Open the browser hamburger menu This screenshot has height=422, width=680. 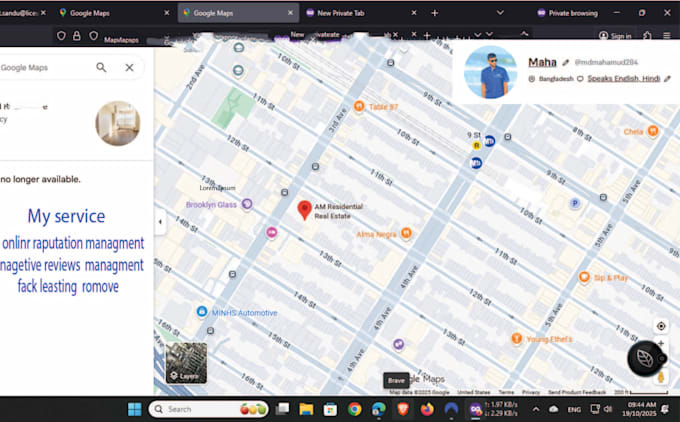pyautogui.click(x=667, y=36)
